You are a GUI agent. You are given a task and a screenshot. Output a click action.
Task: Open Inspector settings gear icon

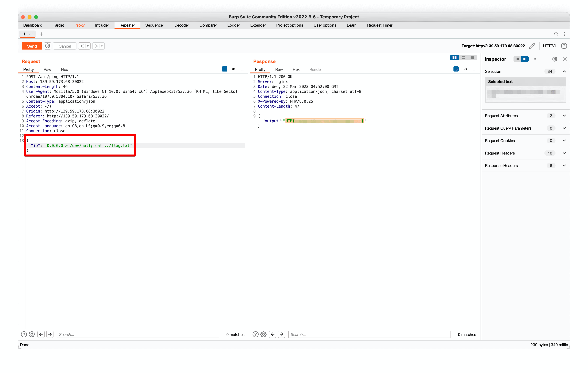click(555, 59)
